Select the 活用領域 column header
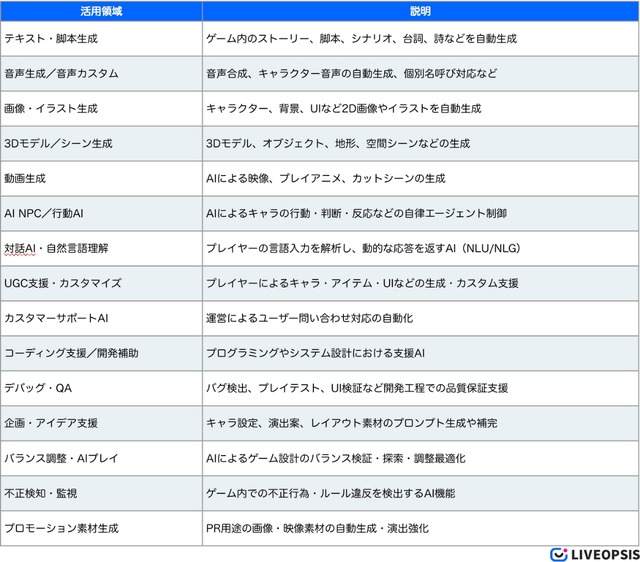640x562 pixels. [x=100, y=11]
